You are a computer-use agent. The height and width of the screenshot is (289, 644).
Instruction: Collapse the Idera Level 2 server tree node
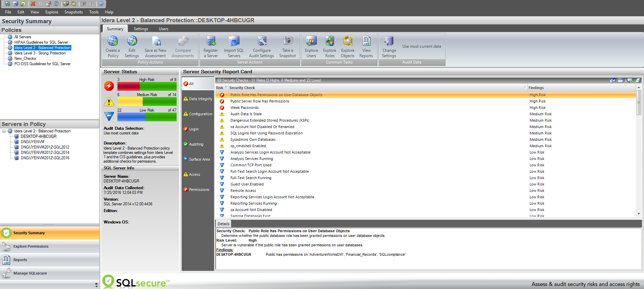[4, 131]
